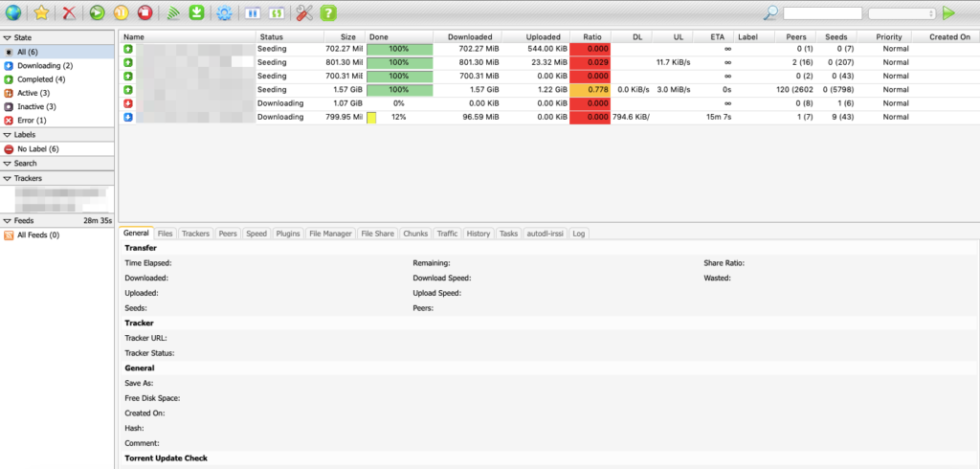Click the 100% progress bar of 1.57 GiB torrent
The width and height of the screenshot is (980, 469).
coord(399,90)
